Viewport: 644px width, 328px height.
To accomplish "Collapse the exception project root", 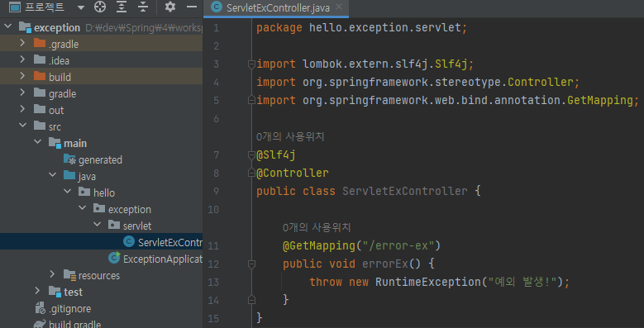I will [7, 27].
